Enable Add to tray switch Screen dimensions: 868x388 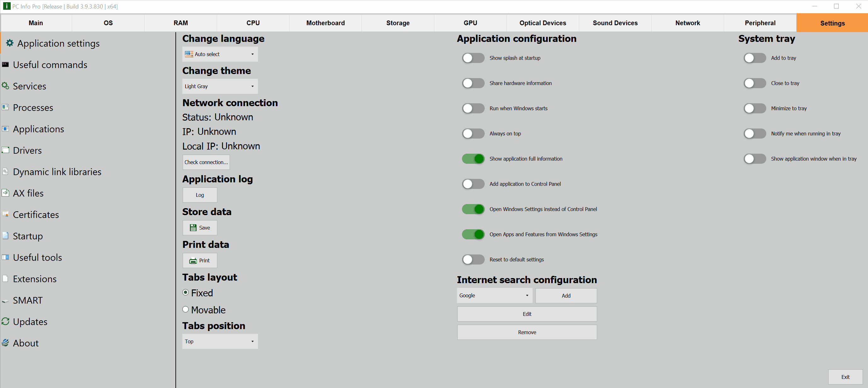[x=755, y=58]
